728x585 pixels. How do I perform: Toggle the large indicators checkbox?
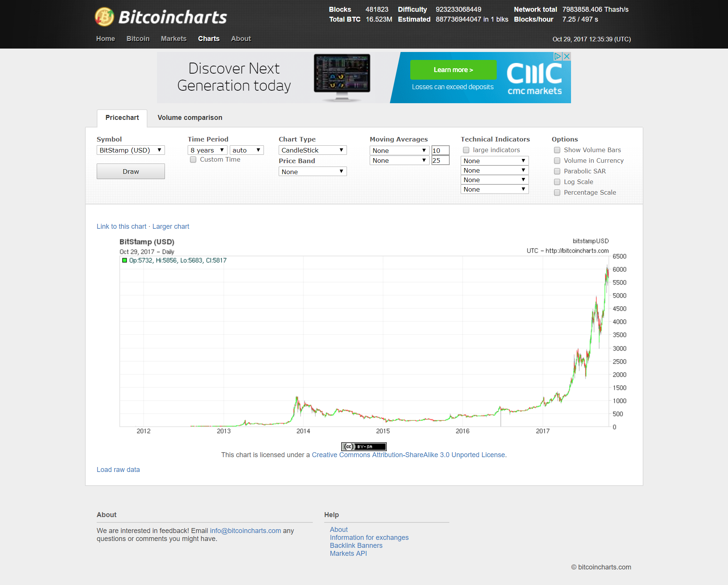[x=466, y=150]
